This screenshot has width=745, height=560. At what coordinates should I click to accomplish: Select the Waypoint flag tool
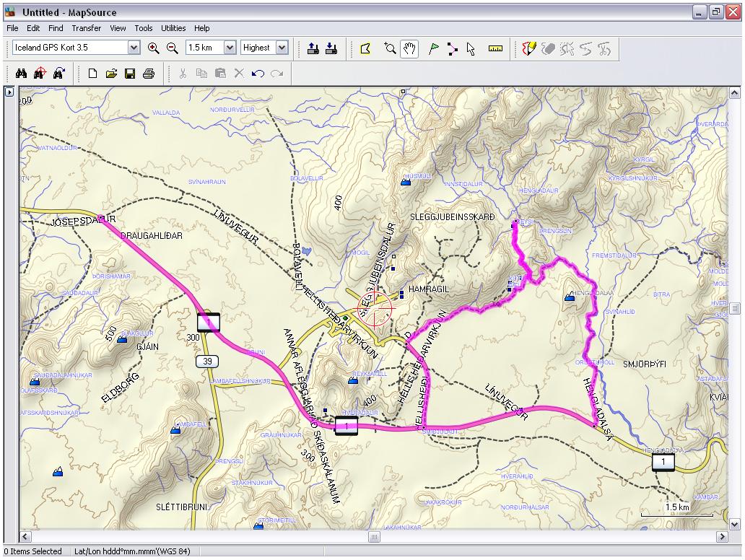(x=434, y=49)
